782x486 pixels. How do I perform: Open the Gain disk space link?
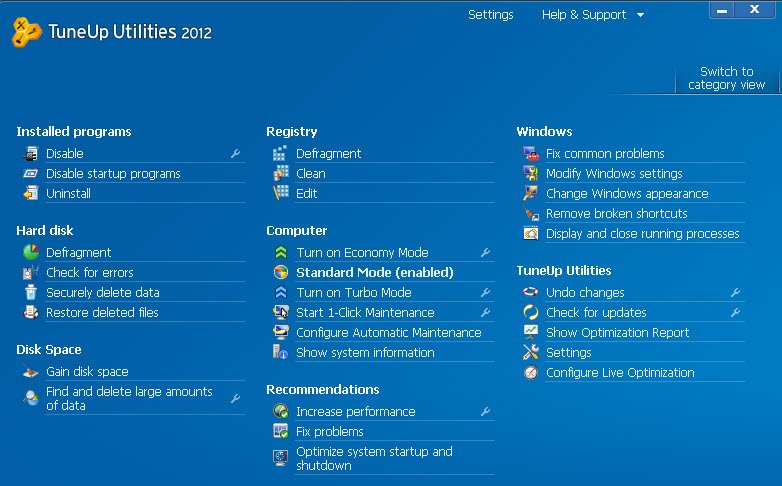(x=87, y=372)
